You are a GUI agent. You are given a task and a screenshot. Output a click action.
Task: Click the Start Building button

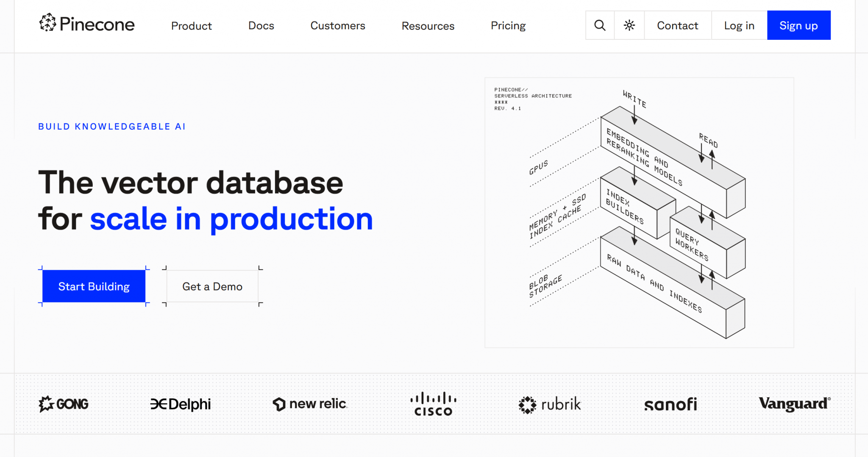click(94, 286)
